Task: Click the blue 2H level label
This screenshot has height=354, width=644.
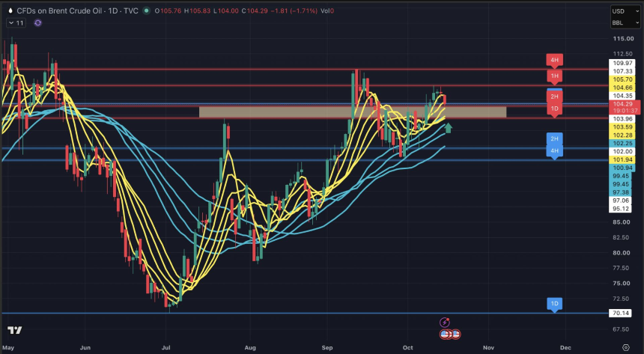Action: click(x=554, y=138)
